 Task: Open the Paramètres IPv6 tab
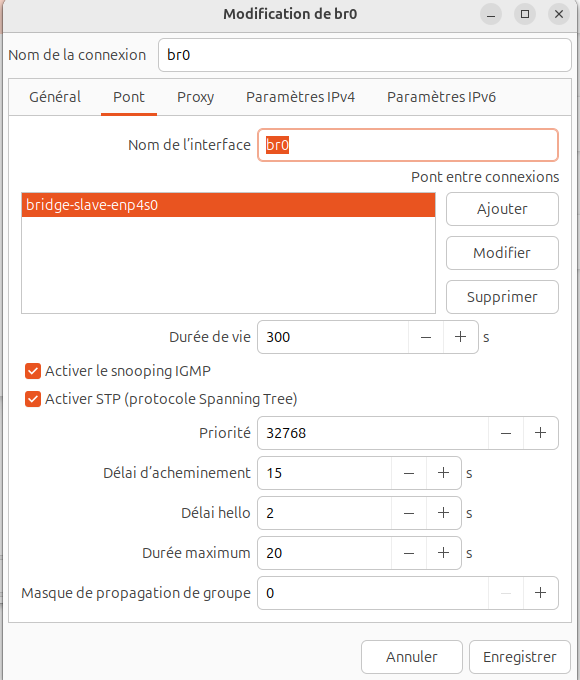(x=441, y=97)
